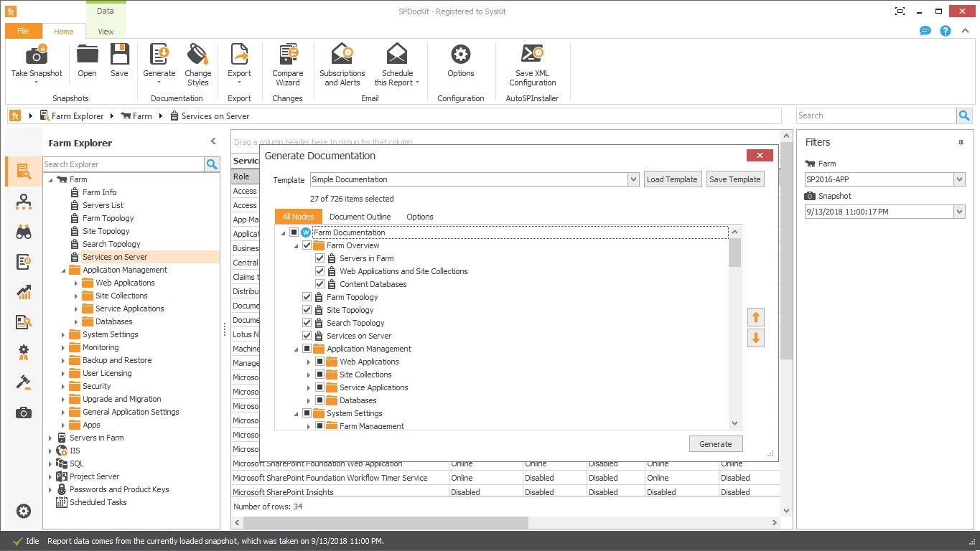Uncheck Servers in Farm checkbox
The width and height of the screenshot is (980, 551).
click(x=319, y=258)
